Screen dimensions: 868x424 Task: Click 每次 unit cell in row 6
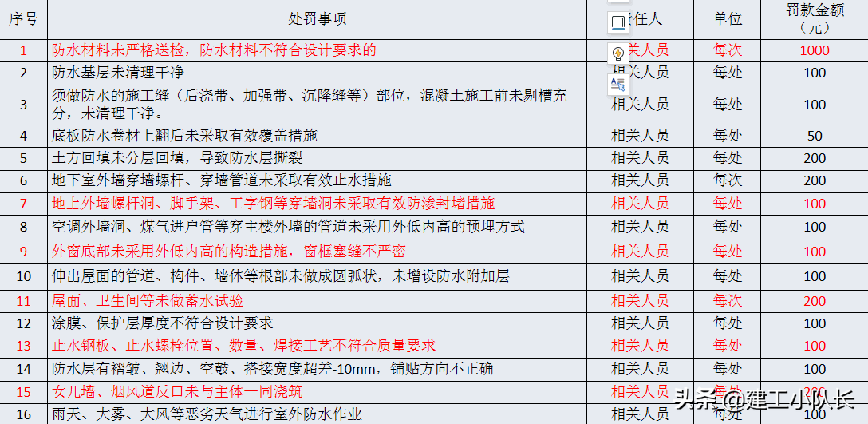[x=727, y=180]
